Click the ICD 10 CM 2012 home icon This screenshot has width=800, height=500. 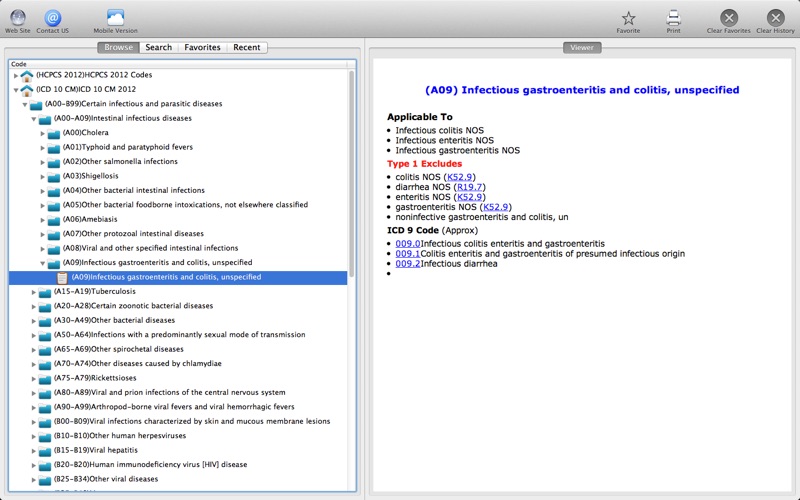(27, 90)
